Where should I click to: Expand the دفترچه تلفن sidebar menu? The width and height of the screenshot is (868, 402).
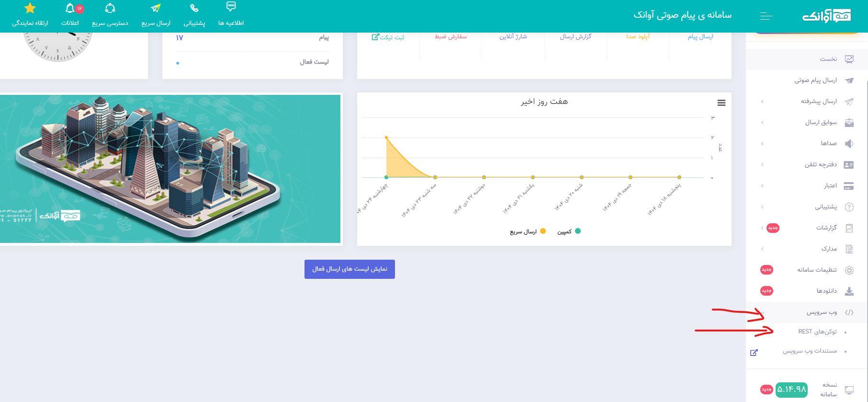click(821, 164)
